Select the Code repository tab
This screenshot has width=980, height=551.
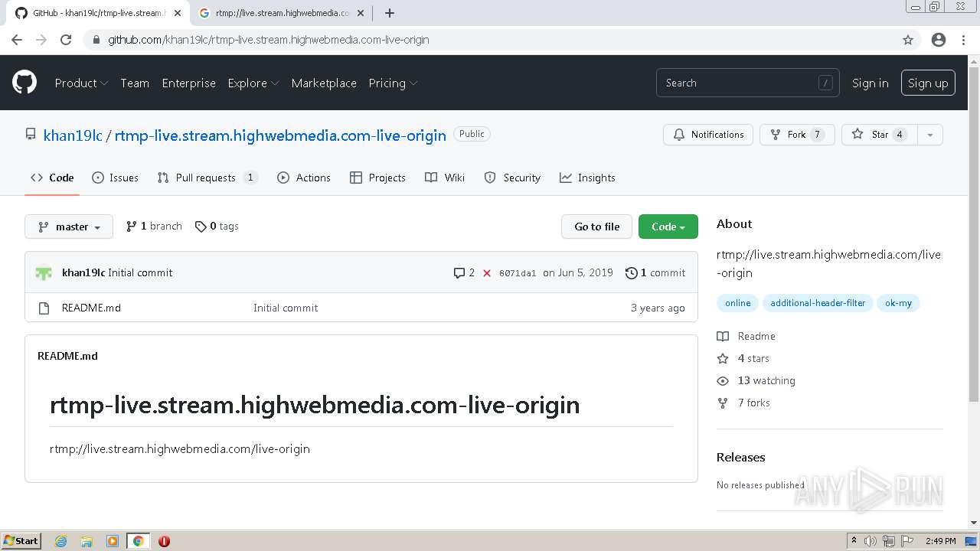pyautogui.click(x=52, y=178)
